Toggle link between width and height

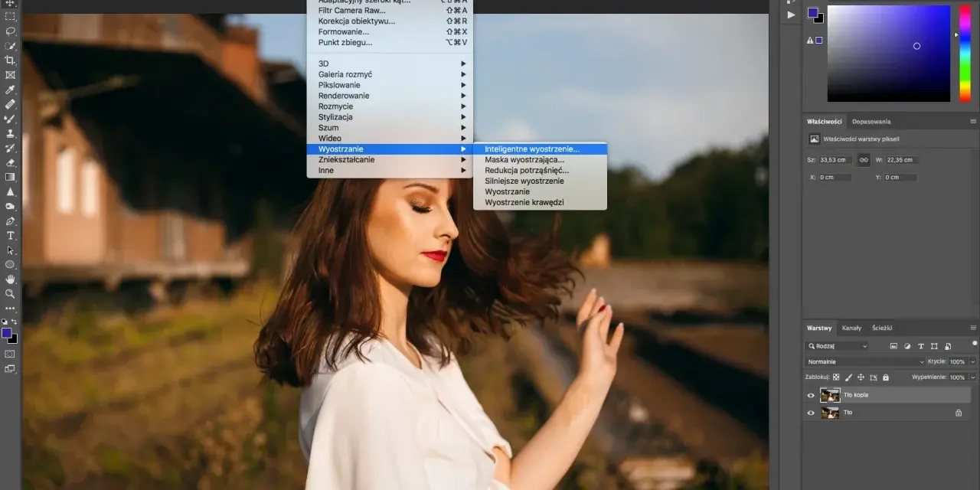tap(864, 160)
